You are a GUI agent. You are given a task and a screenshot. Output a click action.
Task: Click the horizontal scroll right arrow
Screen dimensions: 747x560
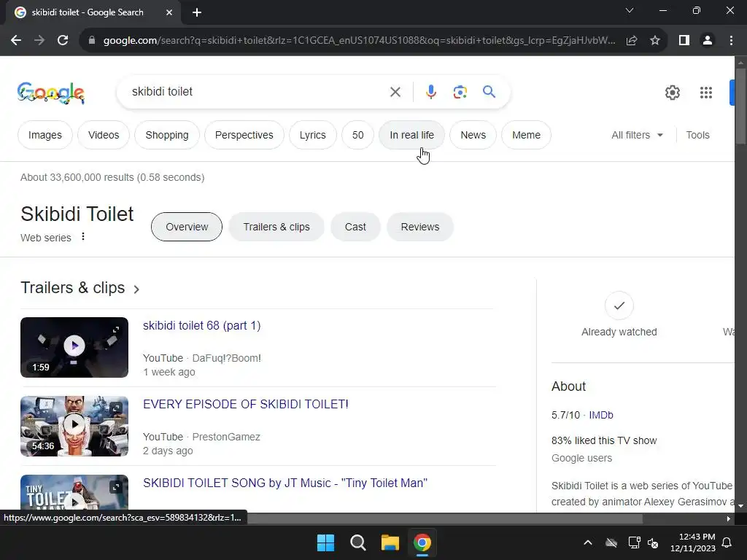[x=729, y=518]
